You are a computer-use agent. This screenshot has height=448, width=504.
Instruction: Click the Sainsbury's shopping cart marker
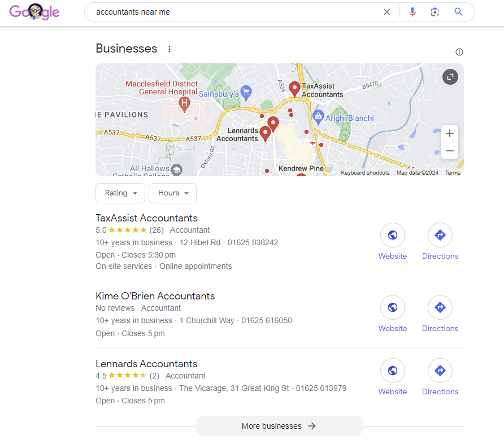pos(246,93)
